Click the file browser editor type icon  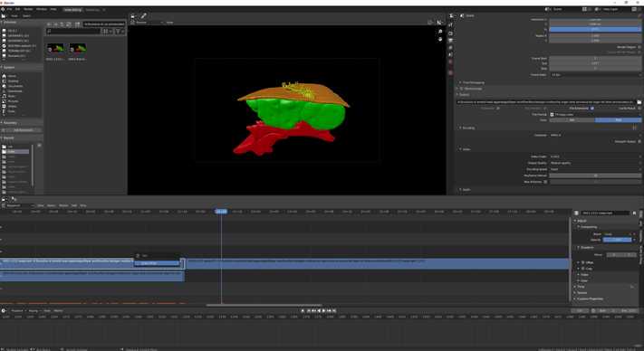tap(4, 16)
